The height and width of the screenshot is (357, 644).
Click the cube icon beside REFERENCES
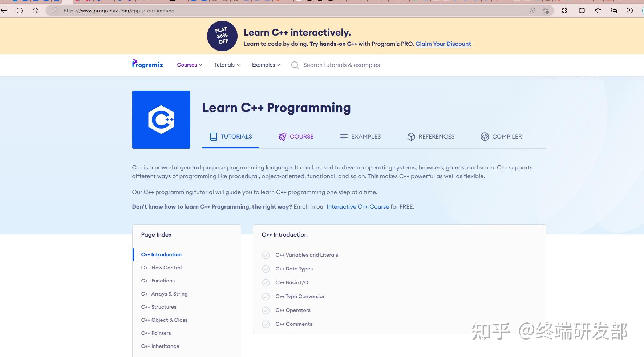[x=411, y=137]
